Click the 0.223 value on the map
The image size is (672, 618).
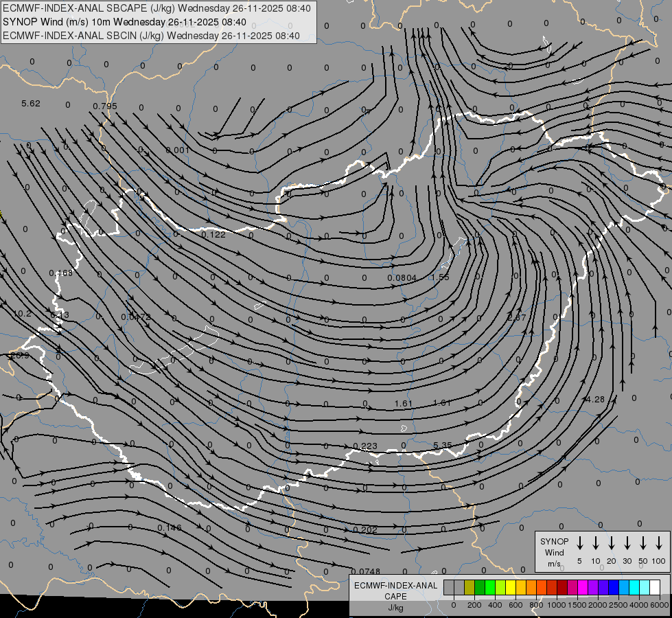(x=365, y=446)
